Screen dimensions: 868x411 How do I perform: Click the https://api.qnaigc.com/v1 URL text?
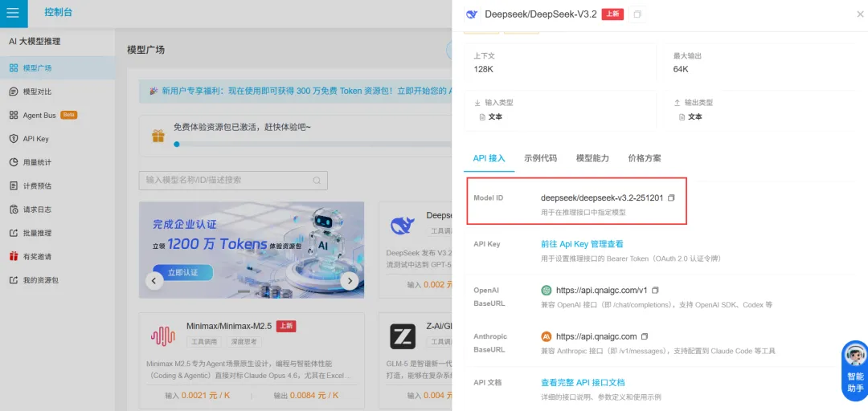(x=602, y=291)
